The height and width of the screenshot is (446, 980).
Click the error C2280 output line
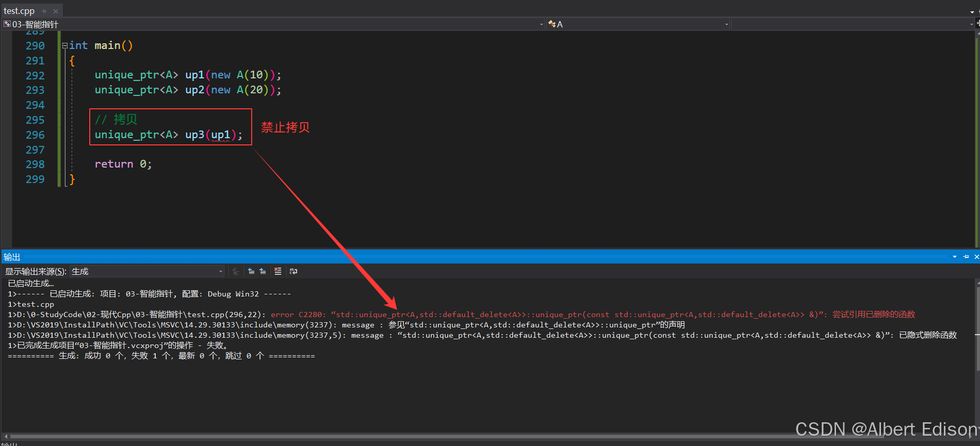(462, 315)
